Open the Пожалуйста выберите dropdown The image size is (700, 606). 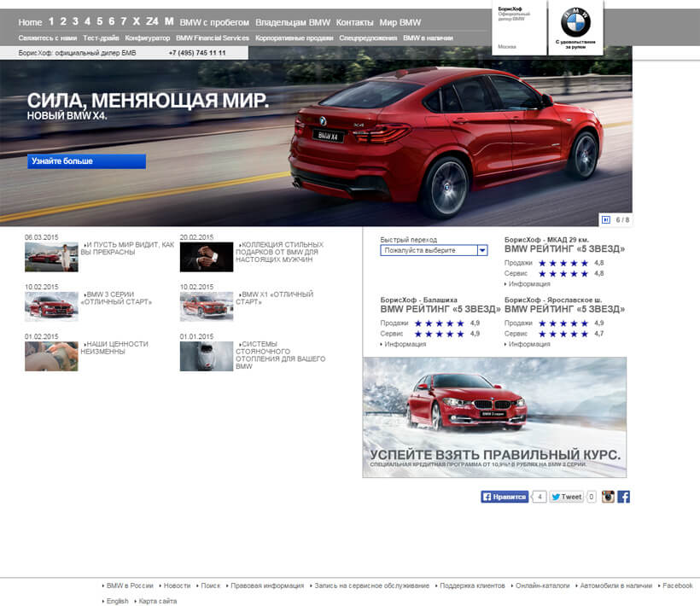pos(434,250)
